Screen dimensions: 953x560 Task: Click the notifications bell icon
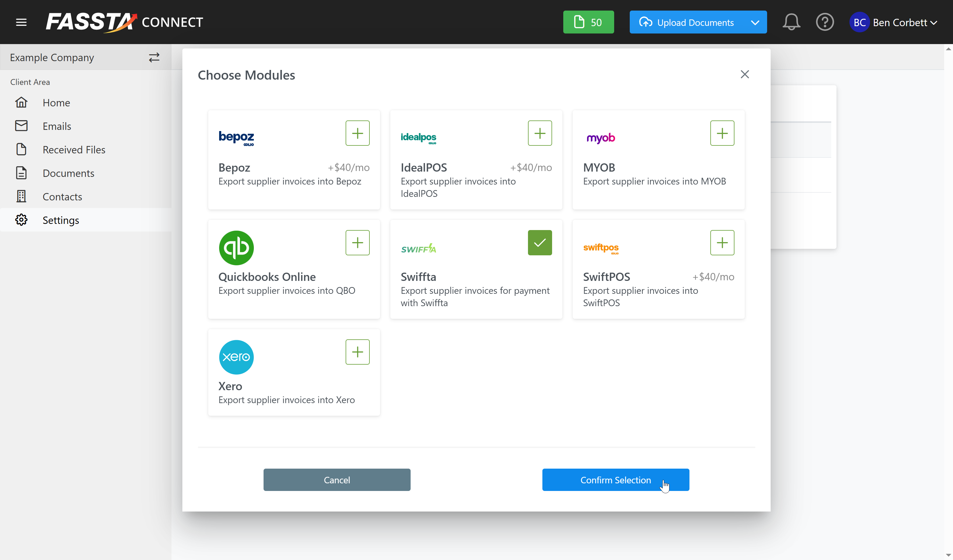(791, 22)
